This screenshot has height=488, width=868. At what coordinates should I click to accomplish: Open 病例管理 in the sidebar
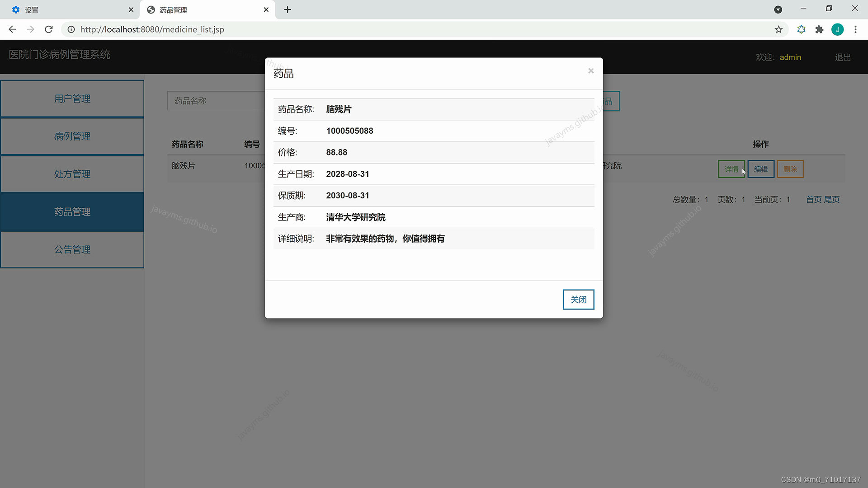(x=72, y=136)
